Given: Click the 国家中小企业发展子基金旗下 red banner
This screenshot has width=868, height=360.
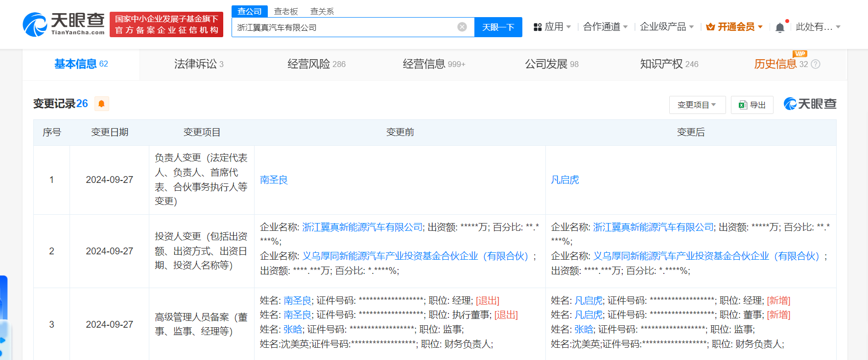Looking at the screenshot, I should (x=166, y=24).
